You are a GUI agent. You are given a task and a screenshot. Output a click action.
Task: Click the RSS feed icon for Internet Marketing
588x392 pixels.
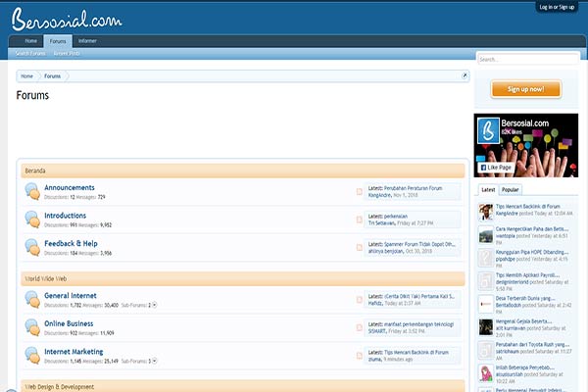[359, 356]
